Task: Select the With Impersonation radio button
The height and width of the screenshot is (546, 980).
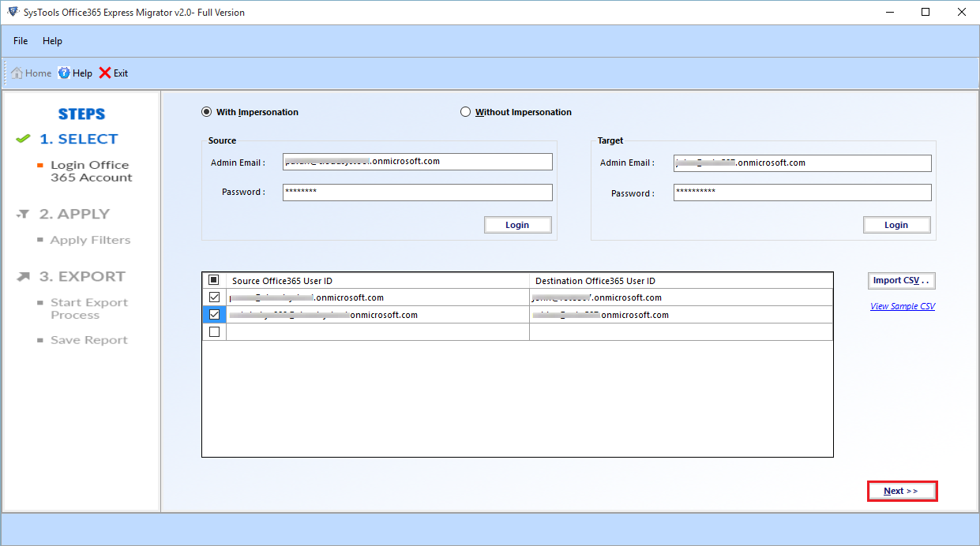Action: tap(207, 112)
